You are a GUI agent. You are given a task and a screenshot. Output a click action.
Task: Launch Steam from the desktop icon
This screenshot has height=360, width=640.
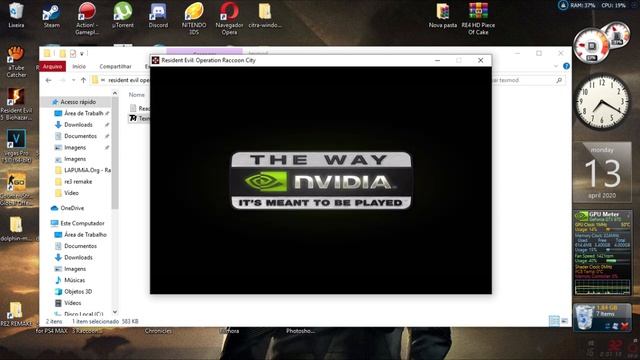(51, 15)
